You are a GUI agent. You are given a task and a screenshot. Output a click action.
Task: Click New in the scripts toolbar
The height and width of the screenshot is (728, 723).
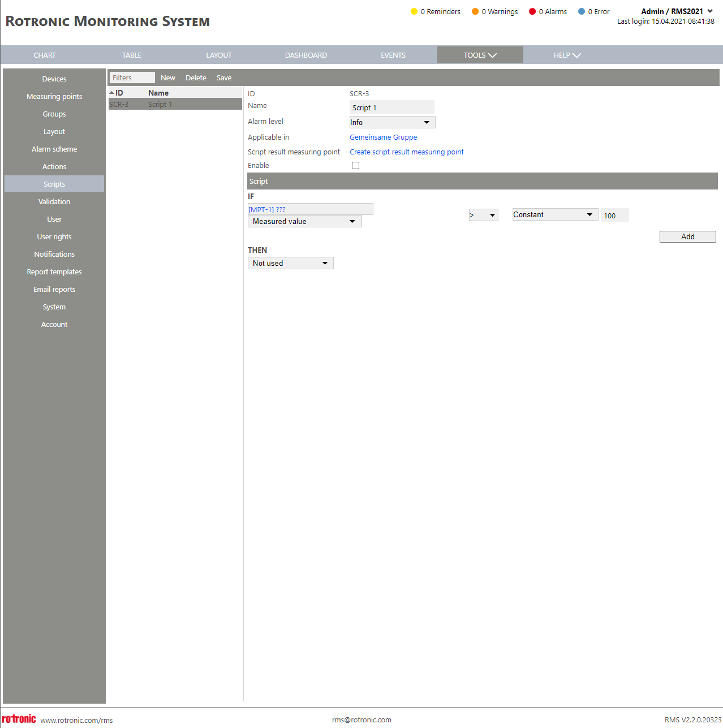(x=168, y=78)
